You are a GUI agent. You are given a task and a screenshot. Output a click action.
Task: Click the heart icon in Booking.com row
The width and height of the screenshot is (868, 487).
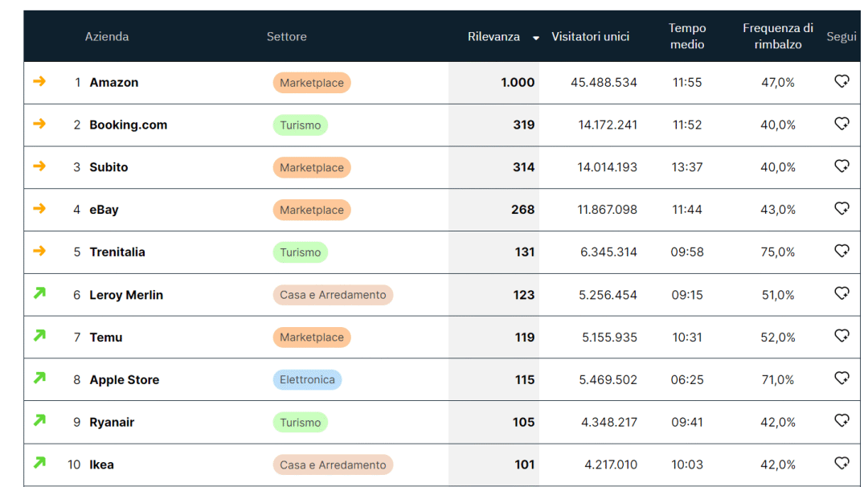(841, 124)
